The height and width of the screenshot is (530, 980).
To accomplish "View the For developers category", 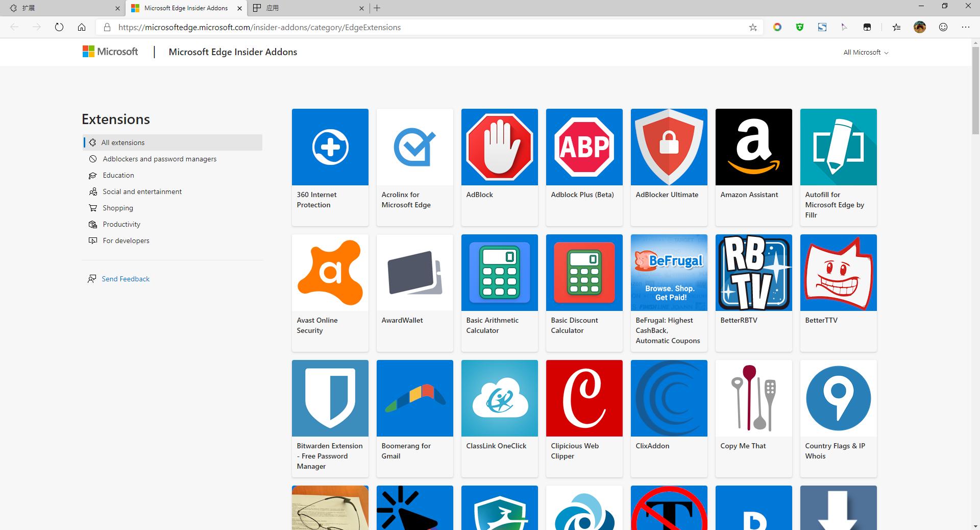I will [x=173, y=240].
